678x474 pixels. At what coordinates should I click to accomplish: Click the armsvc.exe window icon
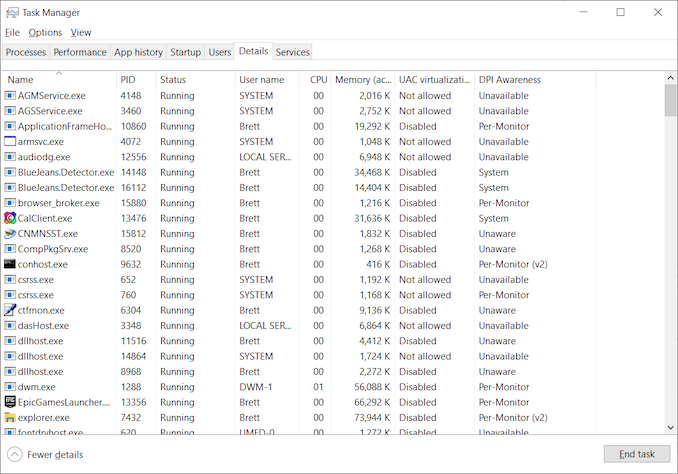tap(10, 141)
